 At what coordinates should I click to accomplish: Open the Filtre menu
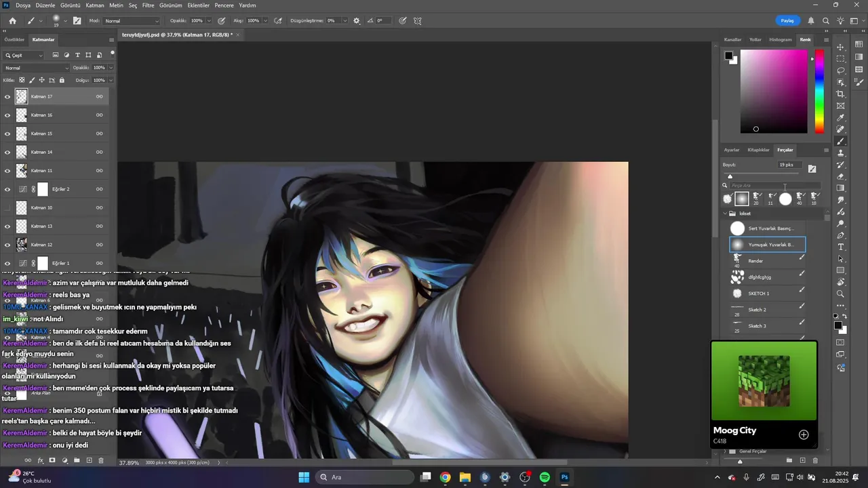[x=148, y=5]
